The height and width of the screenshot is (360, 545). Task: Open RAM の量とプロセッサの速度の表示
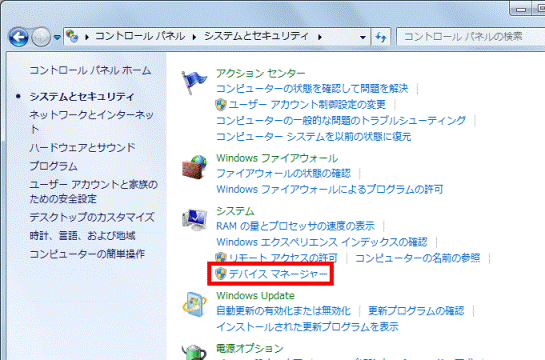(295, 226)
